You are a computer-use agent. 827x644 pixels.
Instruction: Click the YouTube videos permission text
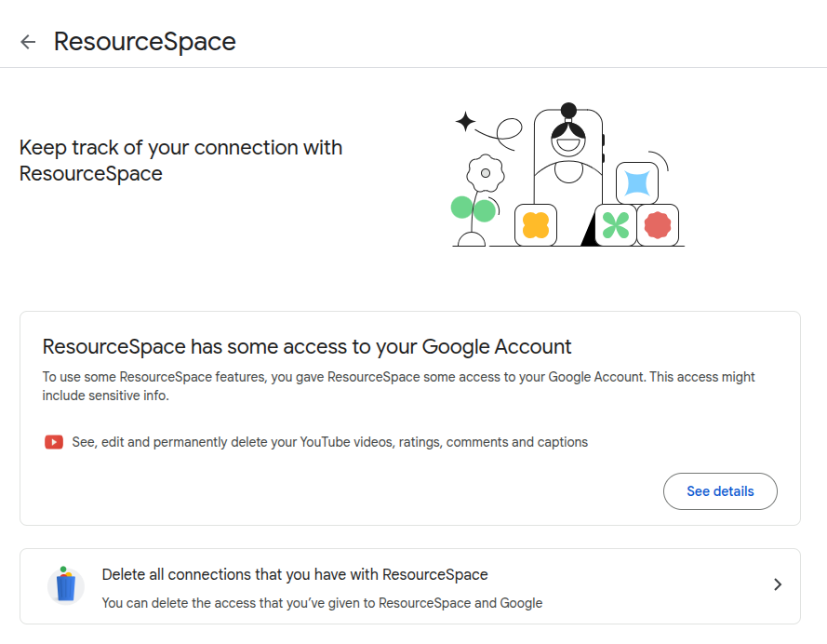(x=329, y=442)
